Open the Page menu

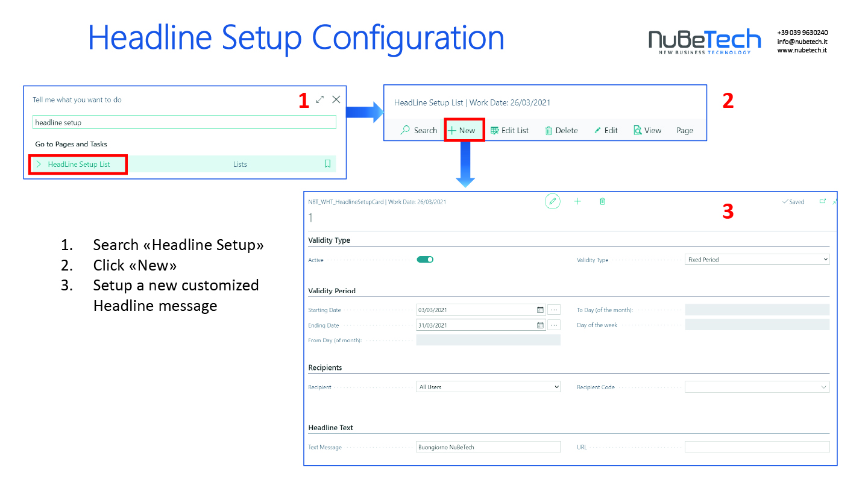coord(685,130)
